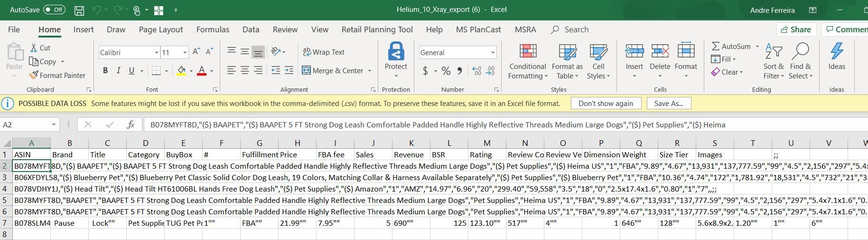Screen dimensions: 868x240
Task: Click the Delete cells icon
Action: click(x=660, y=51)
